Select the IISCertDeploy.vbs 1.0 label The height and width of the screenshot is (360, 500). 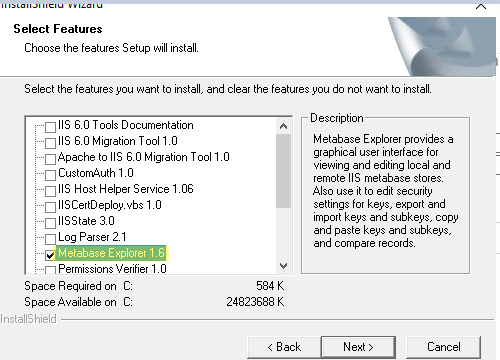click(110, 205)
